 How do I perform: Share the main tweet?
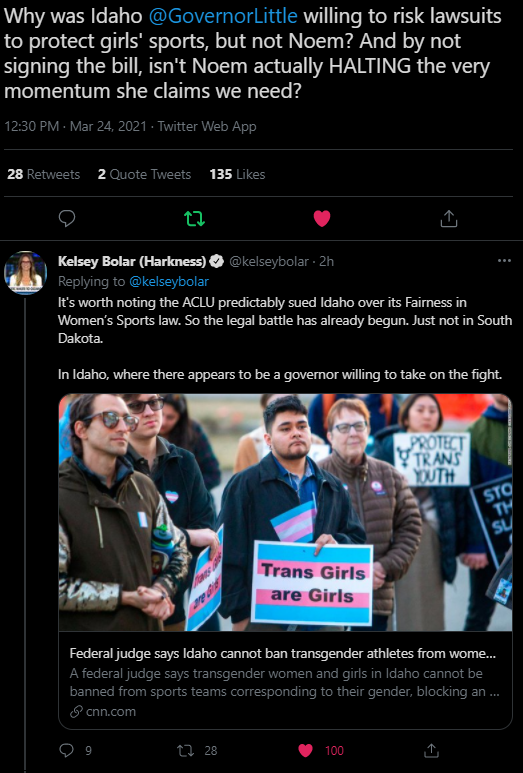pyautogui.click(x=449, y=218)
